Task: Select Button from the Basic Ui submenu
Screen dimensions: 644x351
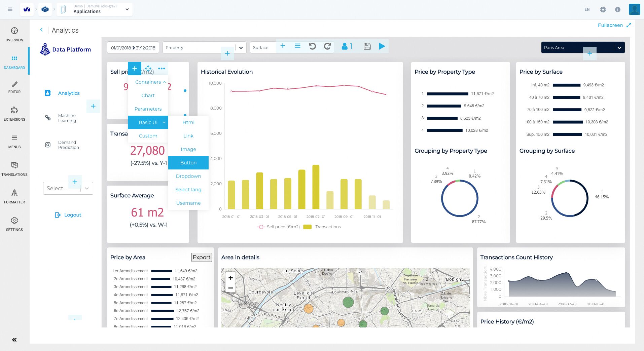Action: [188, 163]
